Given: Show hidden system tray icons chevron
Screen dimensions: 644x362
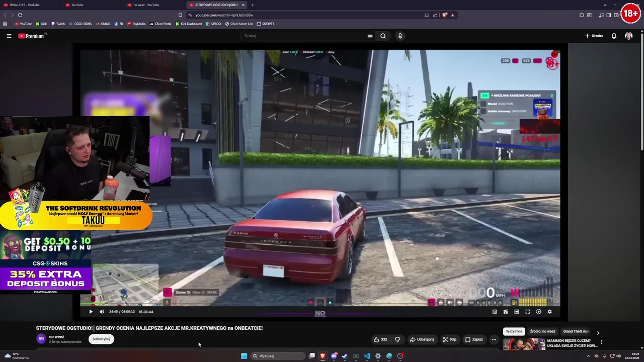Looking at the screenshot, I should (588, 356).
